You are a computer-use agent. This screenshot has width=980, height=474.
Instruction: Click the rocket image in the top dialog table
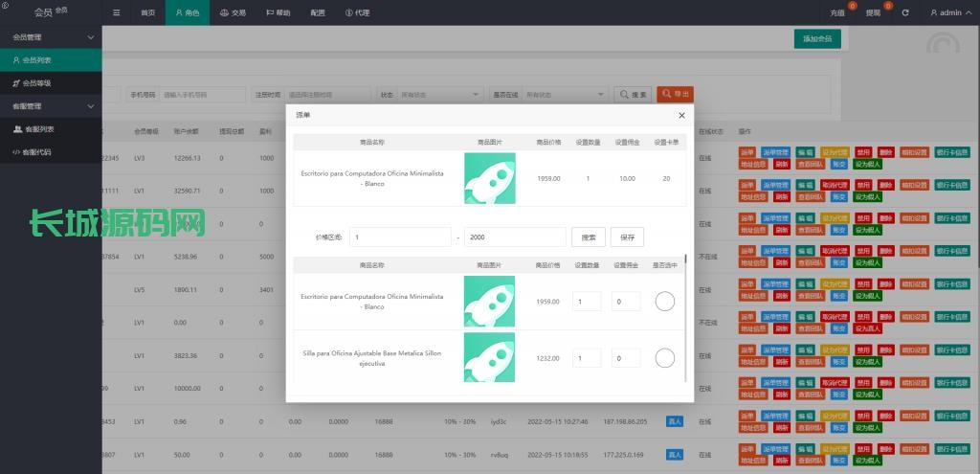pos(489,178)
